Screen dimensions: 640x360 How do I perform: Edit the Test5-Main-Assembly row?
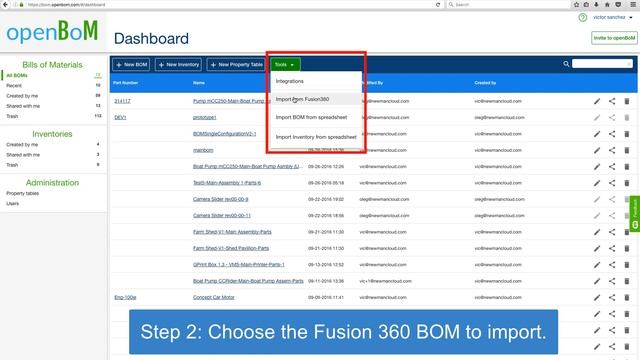[597, 183]
